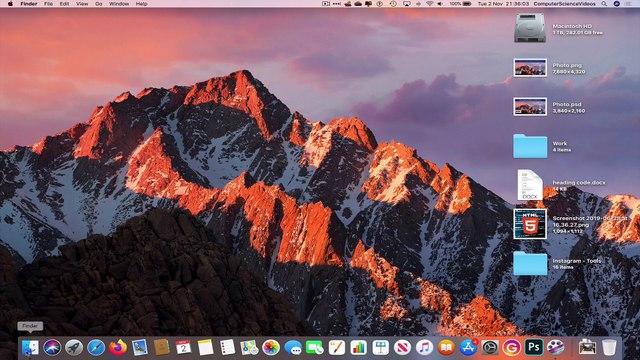Select the Macintosh HD drive icon
This screenshot has width=640, height=360.
click(530, 28)
